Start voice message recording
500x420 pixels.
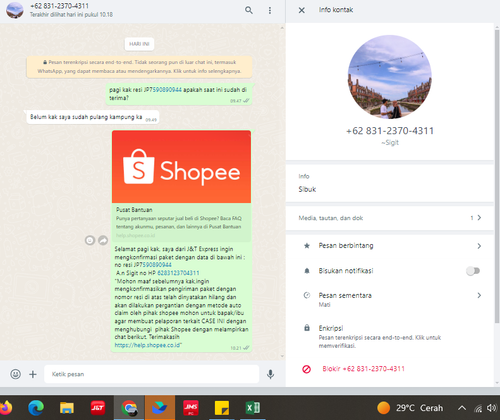(x=270, y=374)
